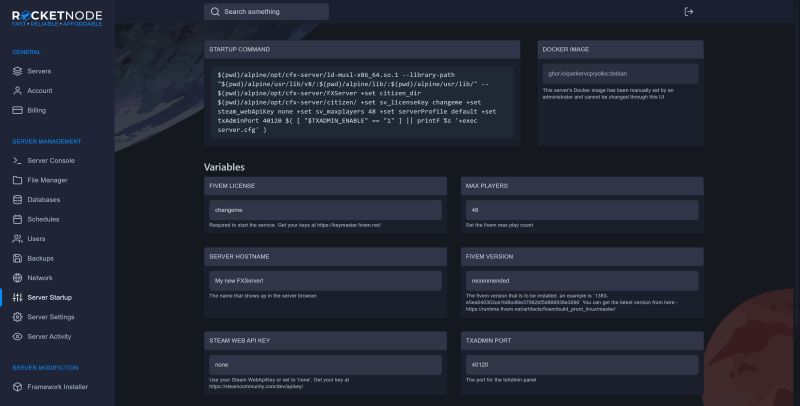Screen dimensions: 800x406
Task: Open Framework Installer label
Action: (x=58, y=387)
